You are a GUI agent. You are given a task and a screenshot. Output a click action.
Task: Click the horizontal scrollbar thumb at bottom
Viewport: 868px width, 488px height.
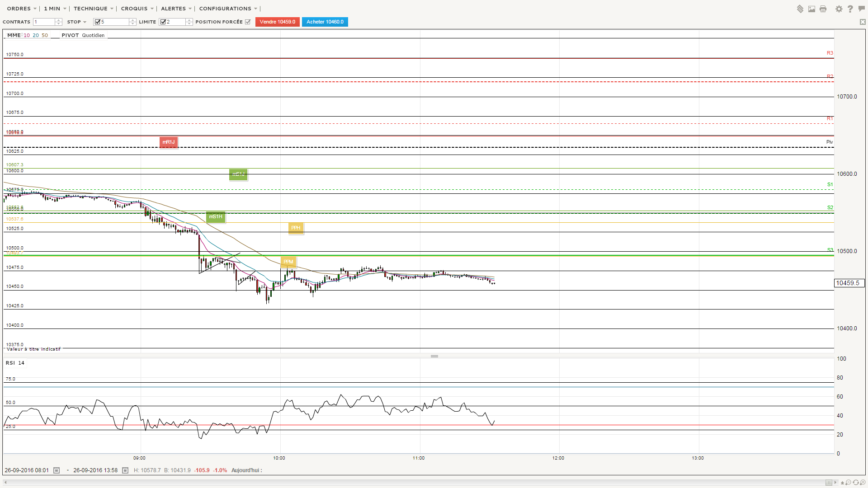click(829, 482)
